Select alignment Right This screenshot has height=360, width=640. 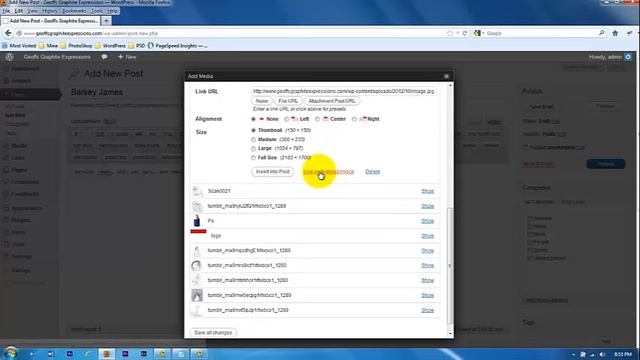[354, 119]
